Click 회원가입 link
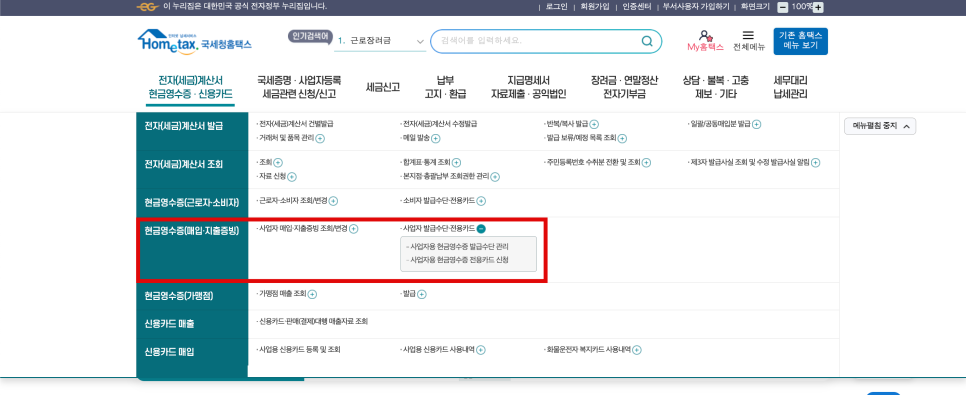The width and height of the screenshot is (966, 395). (595, 7)
